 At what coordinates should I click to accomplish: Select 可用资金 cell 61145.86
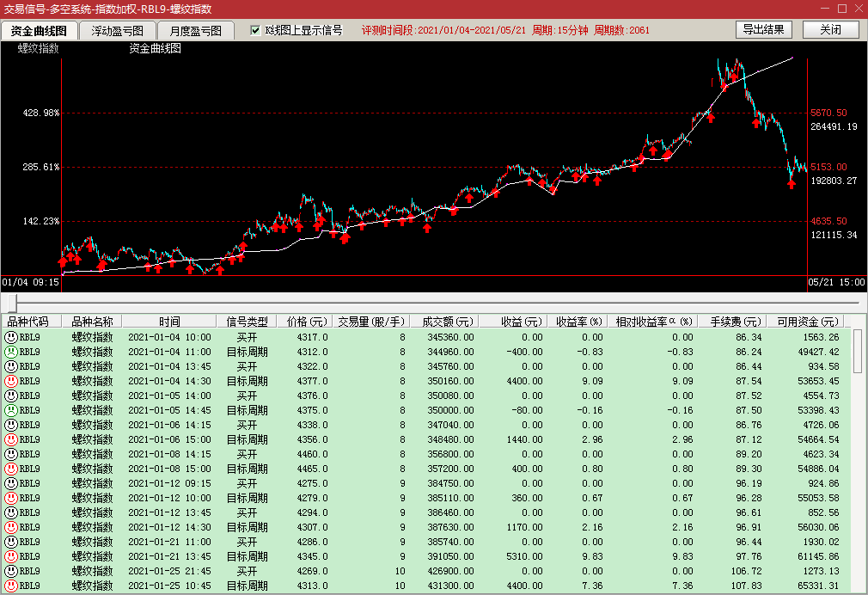[818, 556]
